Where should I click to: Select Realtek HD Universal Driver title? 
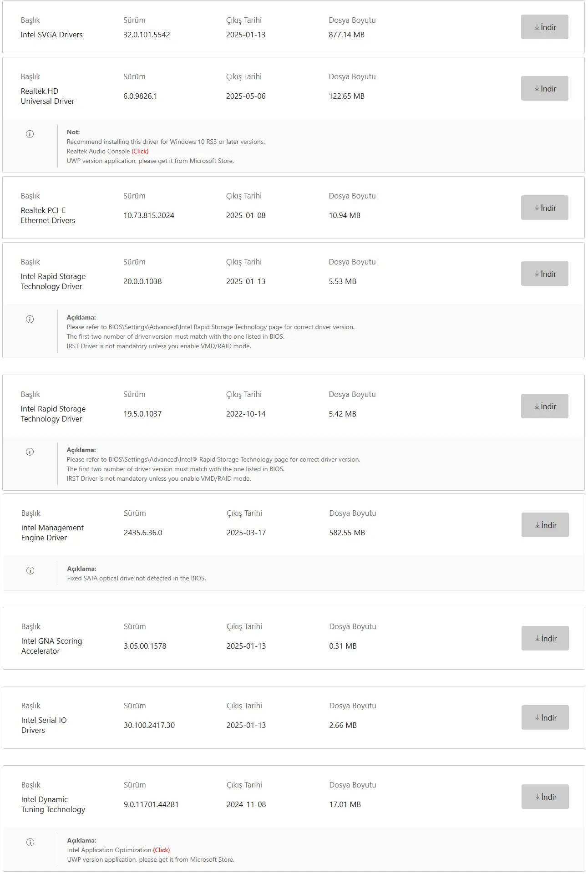pyautogui.click(x=48, y=96)
